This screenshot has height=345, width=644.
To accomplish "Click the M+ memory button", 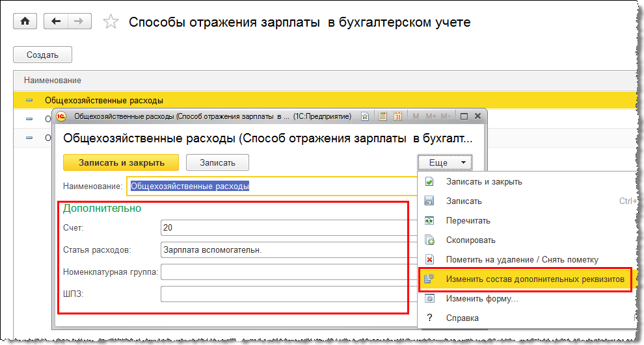I will [431, 116].
